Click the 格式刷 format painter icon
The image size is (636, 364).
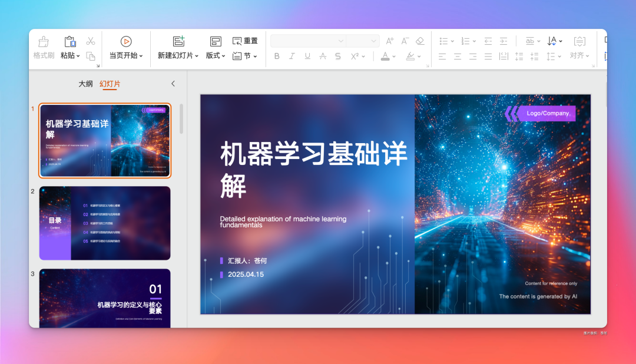(44, 41)
